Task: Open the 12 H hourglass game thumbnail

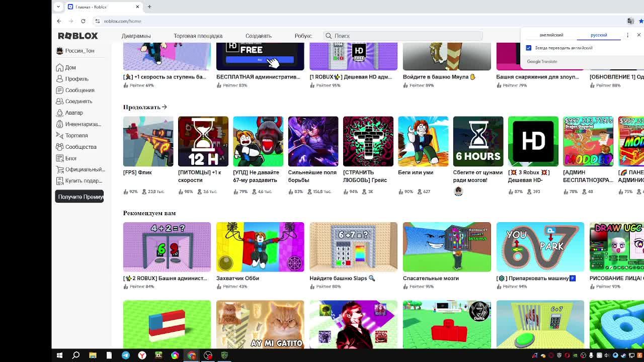Action: (x=203, y=141)
